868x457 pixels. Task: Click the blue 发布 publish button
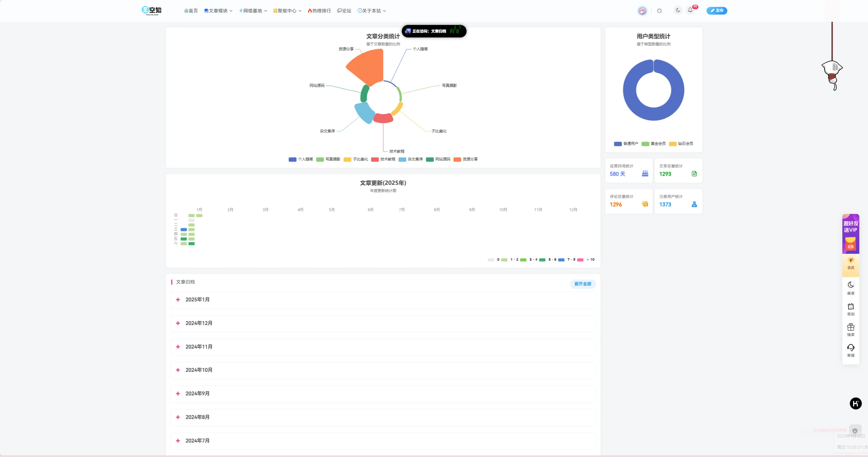coord(717,11)
